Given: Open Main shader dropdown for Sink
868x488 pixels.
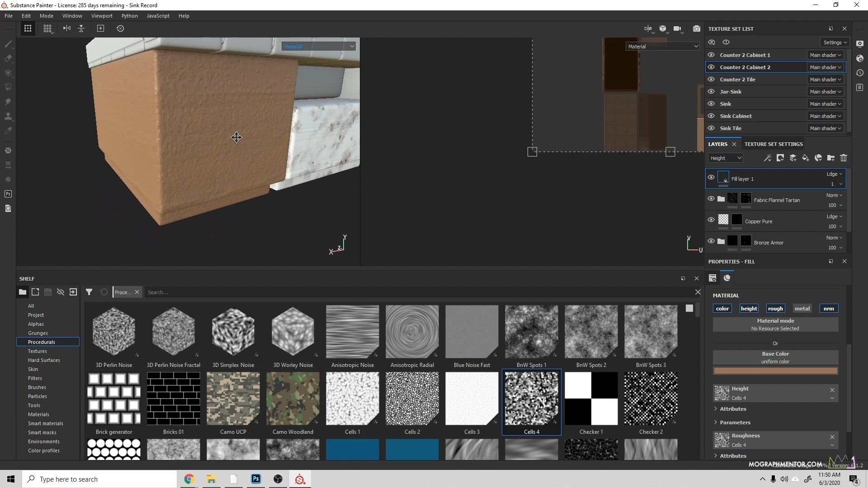Looking at the screenshot, I should coord(826,103).
